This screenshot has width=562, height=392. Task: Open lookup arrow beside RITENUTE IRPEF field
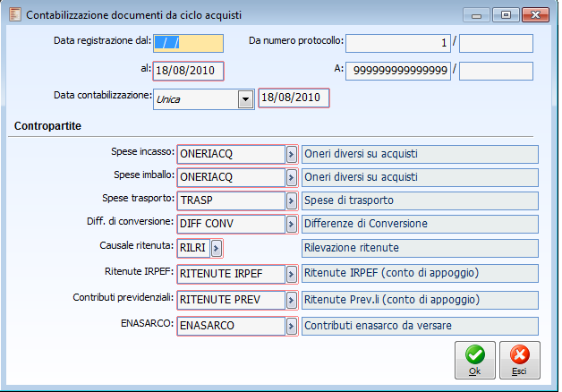click(291, 275)
